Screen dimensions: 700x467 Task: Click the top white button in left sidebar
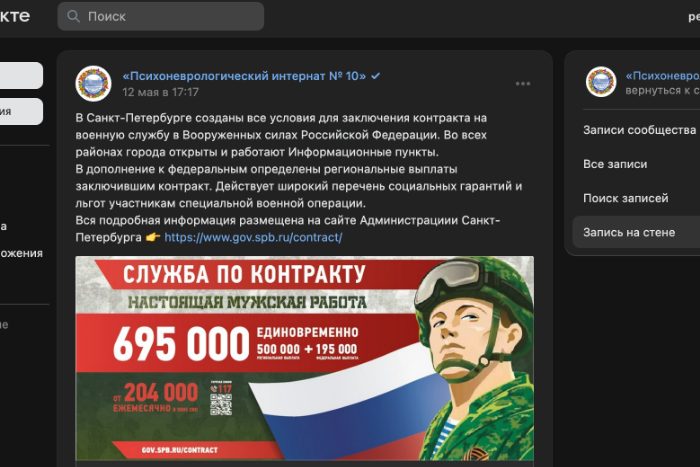[21, 75]
